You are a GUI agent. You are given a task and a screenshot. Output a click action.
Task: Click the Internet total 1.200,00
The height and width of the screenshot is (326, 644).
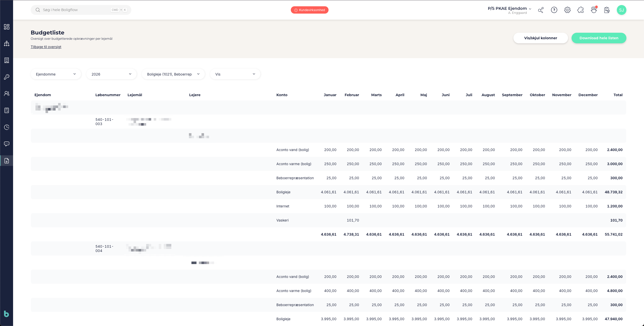615,206
